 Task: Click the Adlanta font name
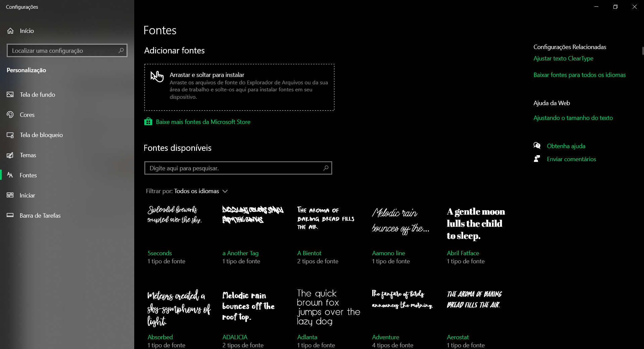tap(307, 337)
